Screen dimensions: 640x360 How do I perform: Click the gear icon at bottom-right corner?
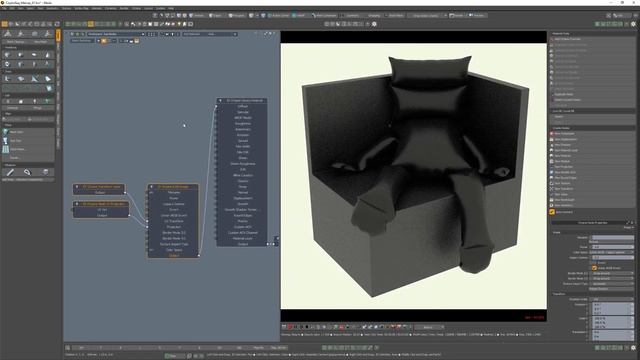pyautogui.click(x=633, y=348)
